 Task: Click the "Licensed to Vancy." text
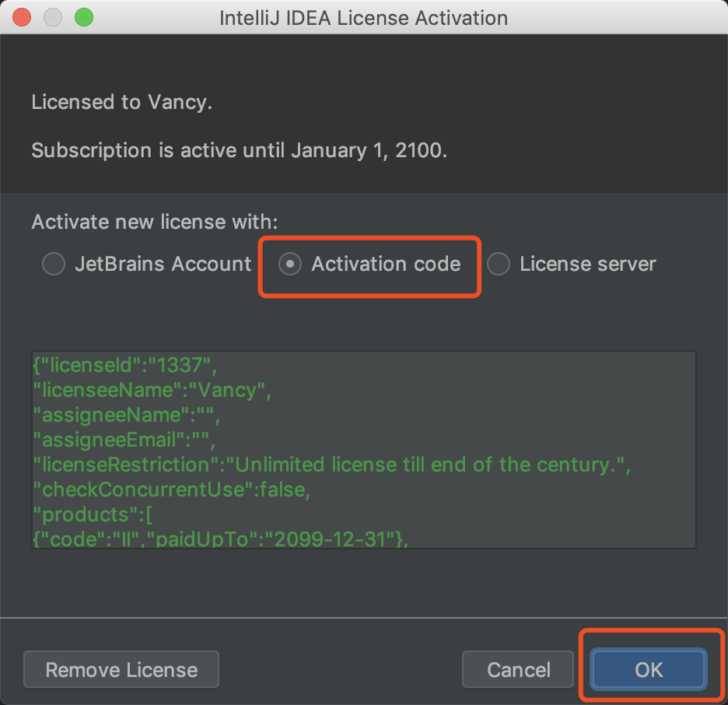click(121, 102)
